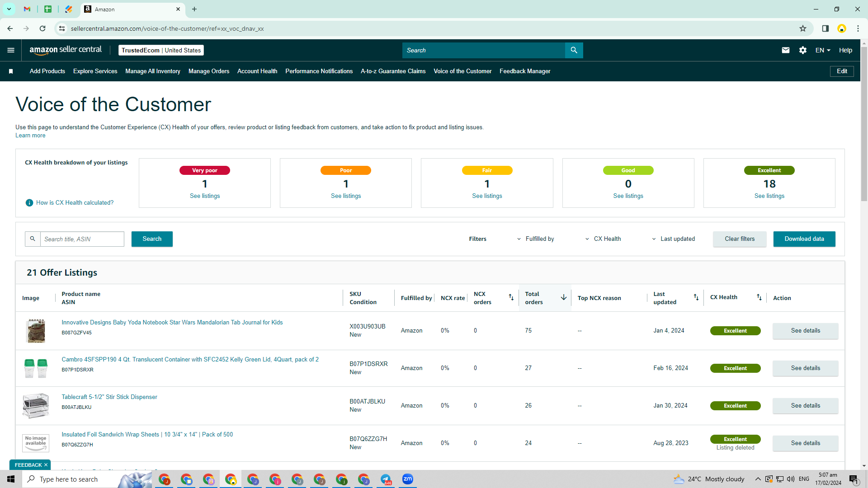
Task: Go to Manage Orders
Action: (209, 71)
